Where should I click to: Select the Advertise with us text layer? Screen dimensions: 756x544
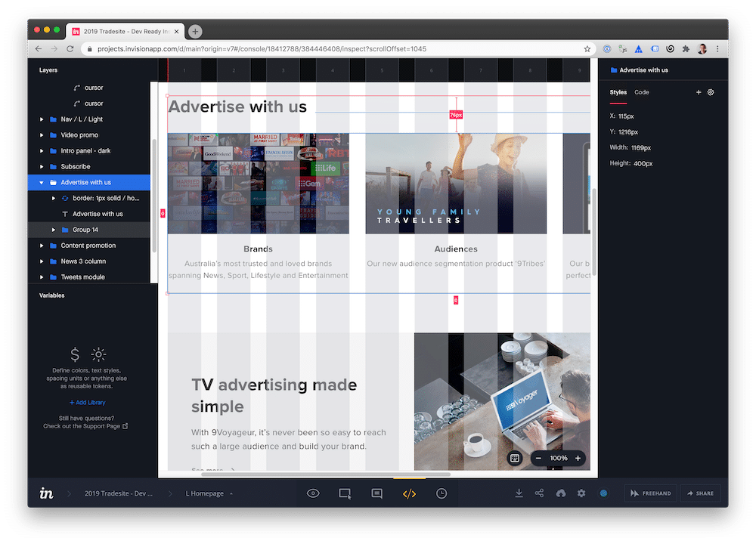click(x=89, y=214)
